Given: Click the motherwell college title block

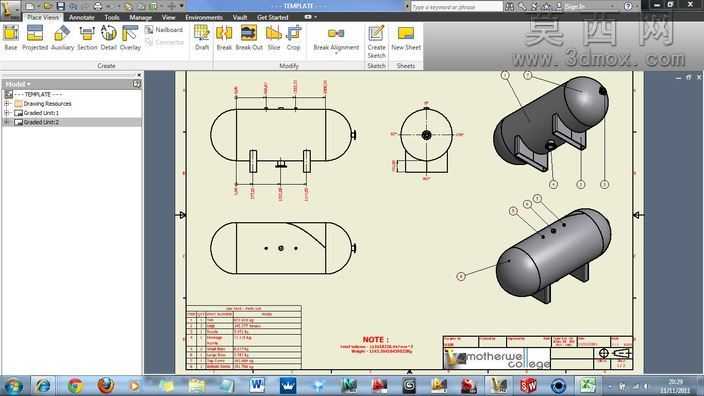Looking at the screenshot, I should point(537,353).
